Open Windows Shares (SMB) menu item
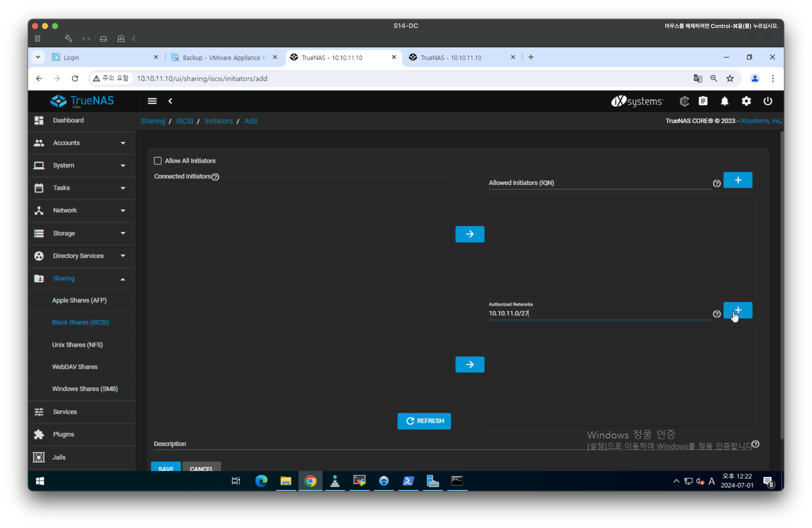 tap(85, 389)
